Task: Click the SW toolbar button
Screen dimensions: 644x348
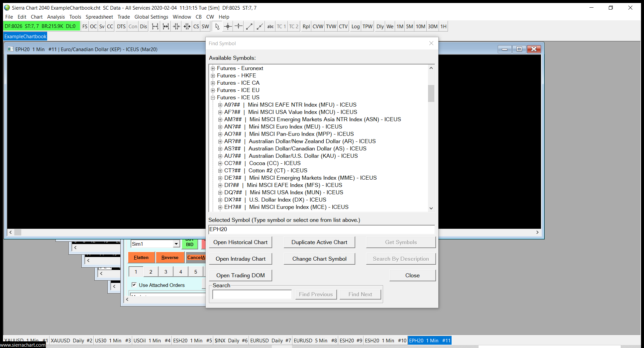Action: (205, 27)
